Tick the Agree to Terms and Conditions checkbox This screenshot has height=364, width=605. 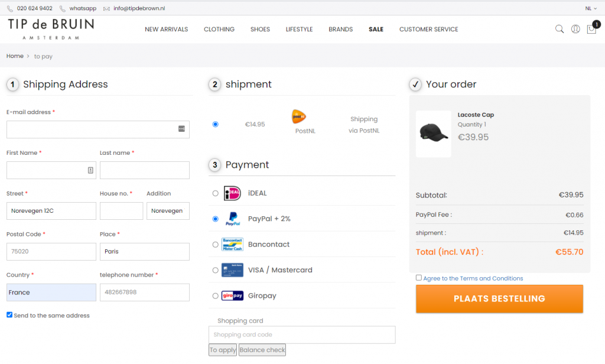(x=419, y=278)
